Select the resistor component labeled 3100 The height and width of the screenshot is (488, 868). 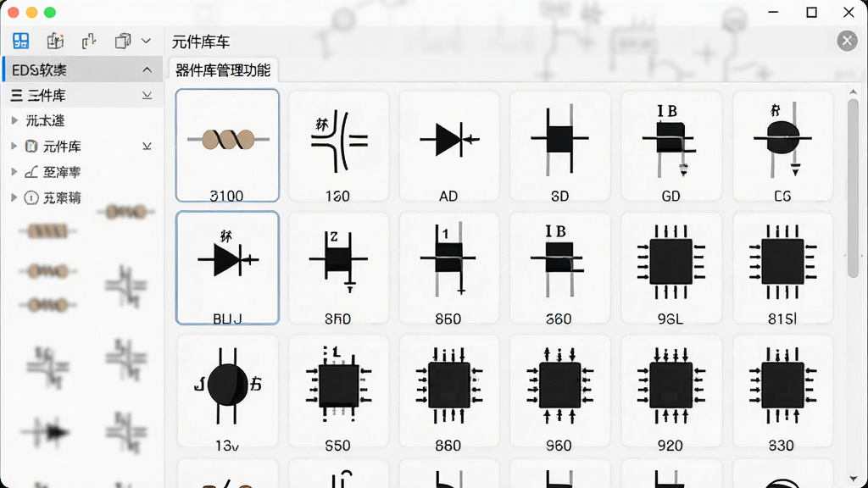(227, 146)
